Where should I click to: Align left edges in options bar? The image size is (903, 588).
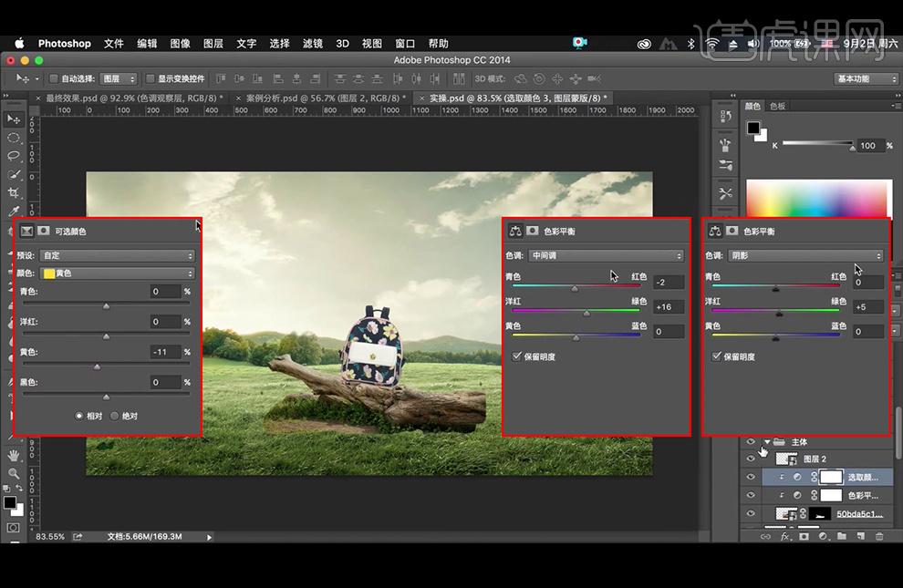point(278,78)
